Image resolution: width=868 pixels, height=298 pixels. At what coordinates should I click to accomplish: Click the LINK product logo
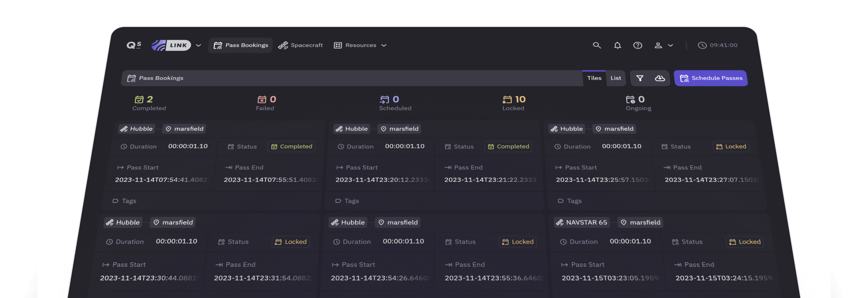171,45
